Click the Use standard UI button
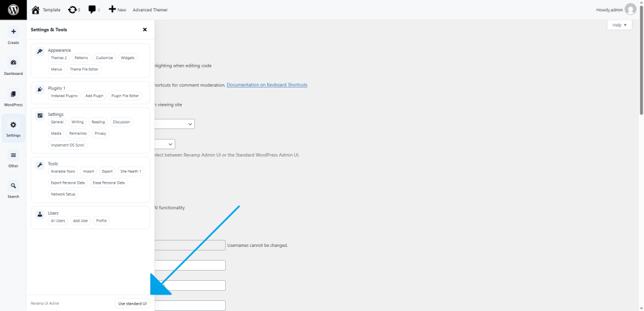644x311 pixels. tap(132, 303)
